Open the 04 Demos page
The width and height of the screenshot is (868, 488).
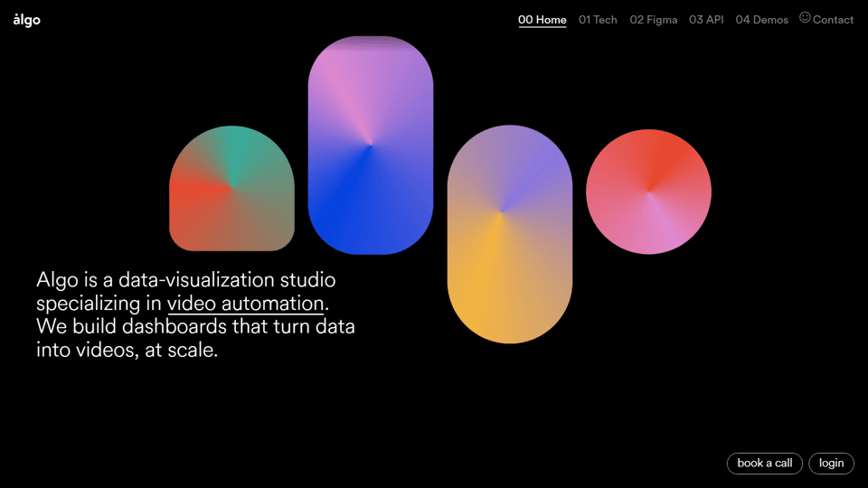[761, 20]
